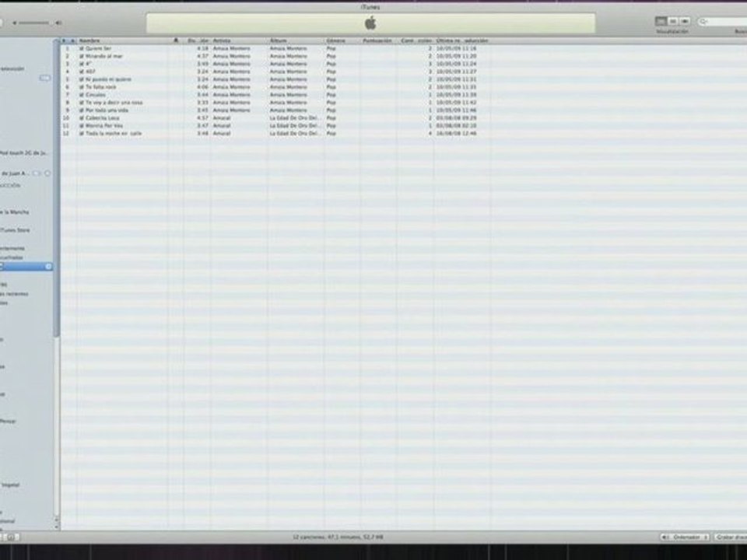Click the eject icon beside Juan A. library
This screenshot has height=560, width=747.
[47, 173]
